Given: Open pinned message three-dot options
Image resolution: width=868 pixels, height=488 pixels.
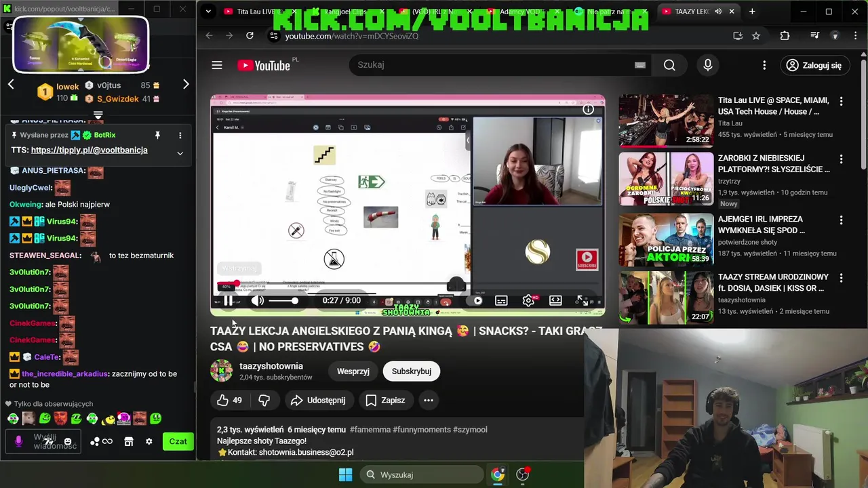Looking at the screenshot, I should tap(180, 136).
